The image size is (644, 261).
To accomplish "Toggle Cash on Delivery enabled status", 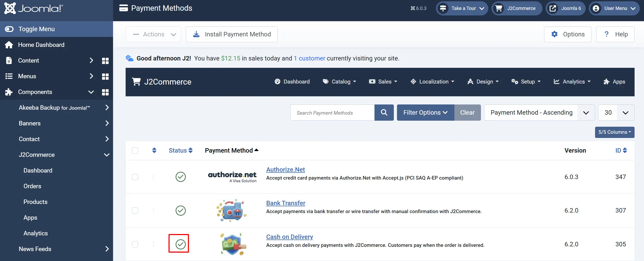I will click(x=181, y=244).
